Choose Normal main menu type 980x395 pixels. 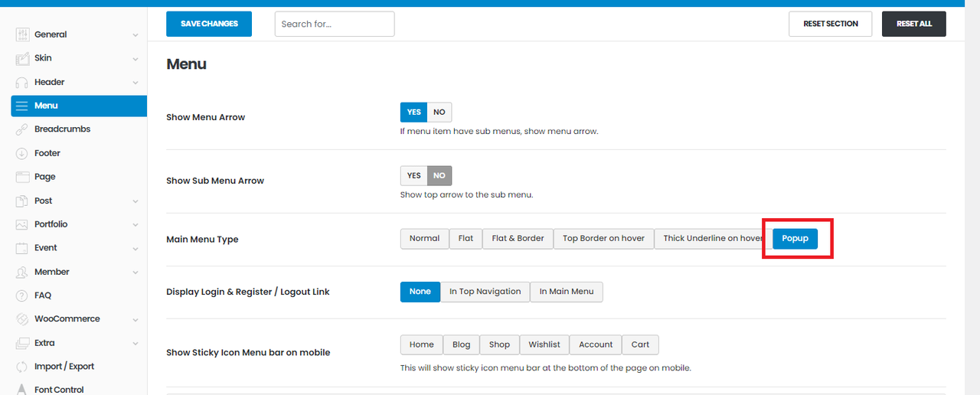[x=424, y=239]
